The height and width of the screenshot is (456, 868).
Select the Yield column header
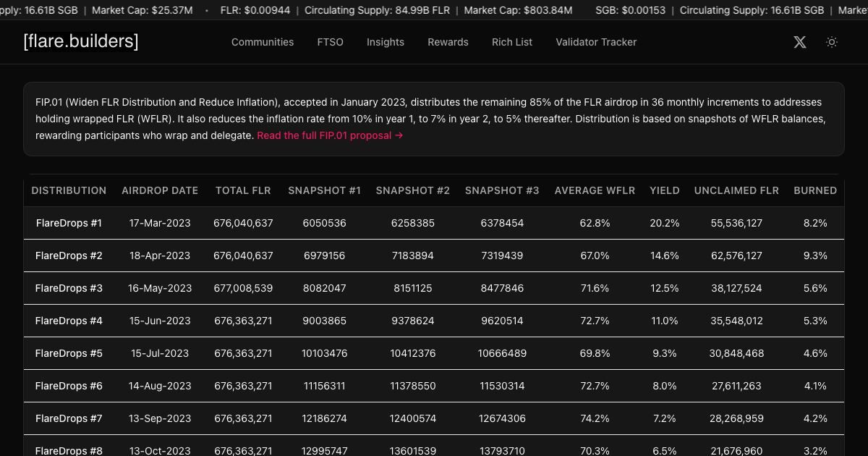point(665,190)
